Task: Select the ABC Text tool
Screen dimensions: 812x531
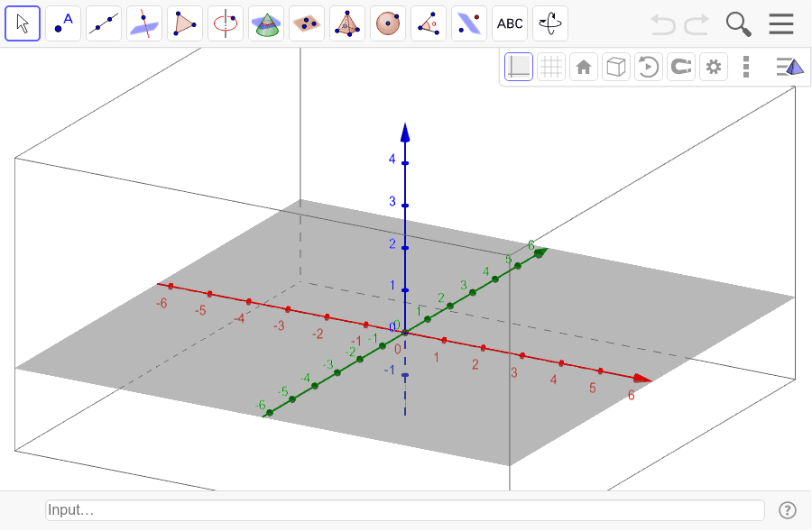Action: coord(510,23)
